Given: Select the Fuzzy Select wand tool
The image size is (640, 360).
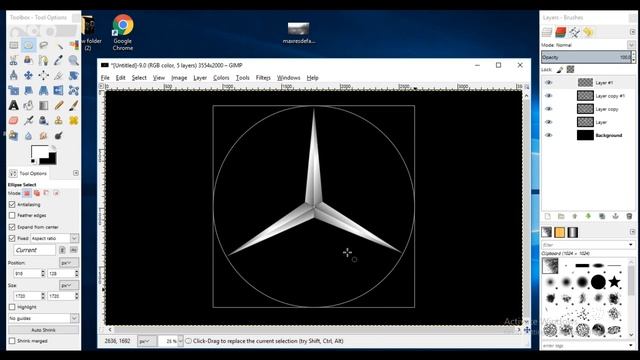Looking at the screenshot, I should point(59,45).
